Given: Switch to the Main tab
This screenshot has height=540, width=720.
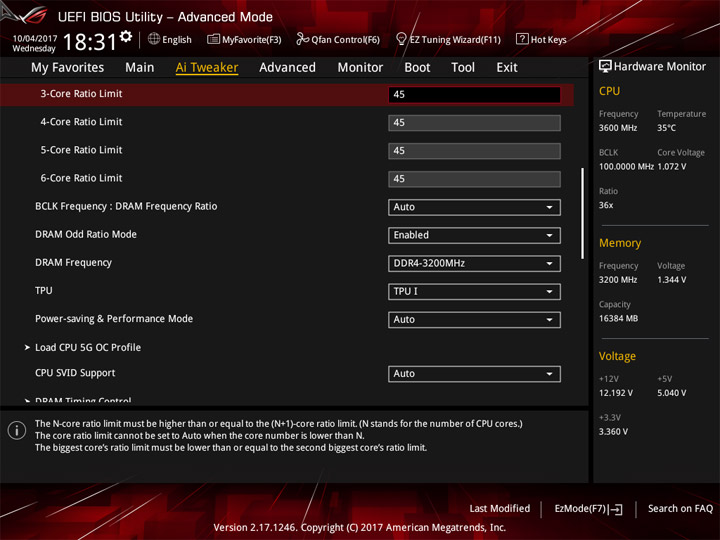Looking at the screenshot, I should pyautogui.click(x=140, y=68).
